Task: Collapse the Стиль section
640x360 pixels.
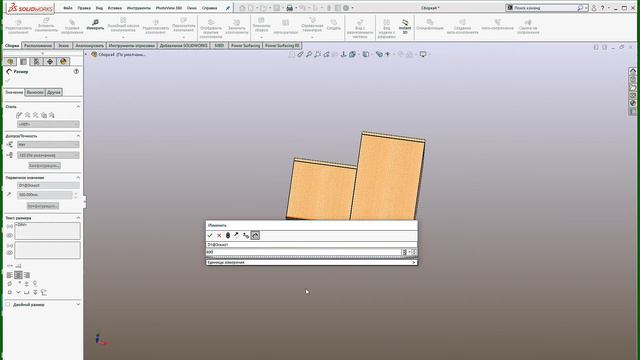Action: pyautogui.click(x=78, y=107)
